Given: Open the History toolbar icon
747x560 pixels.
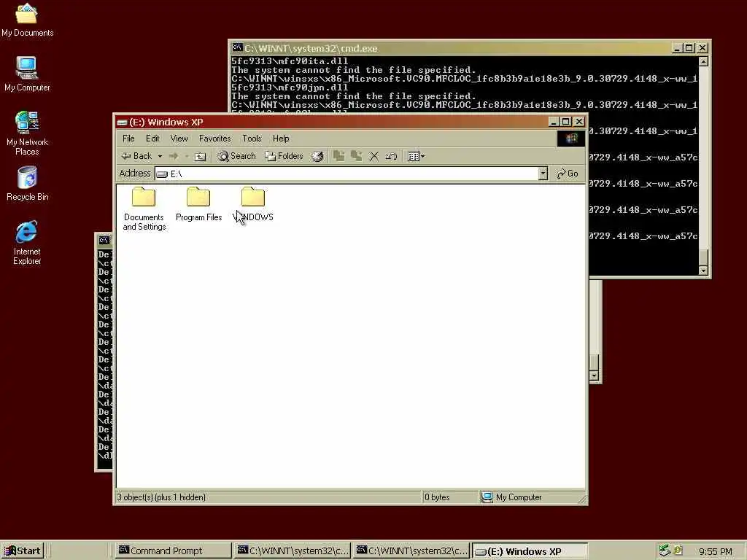Looking at the screenshot, I should pos(318,156).
